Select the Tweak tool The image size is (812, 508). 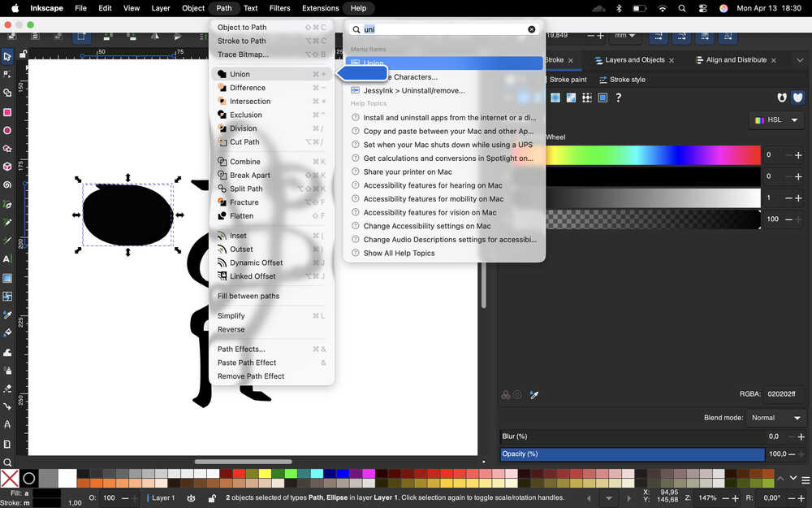click(x=7, y=352)
